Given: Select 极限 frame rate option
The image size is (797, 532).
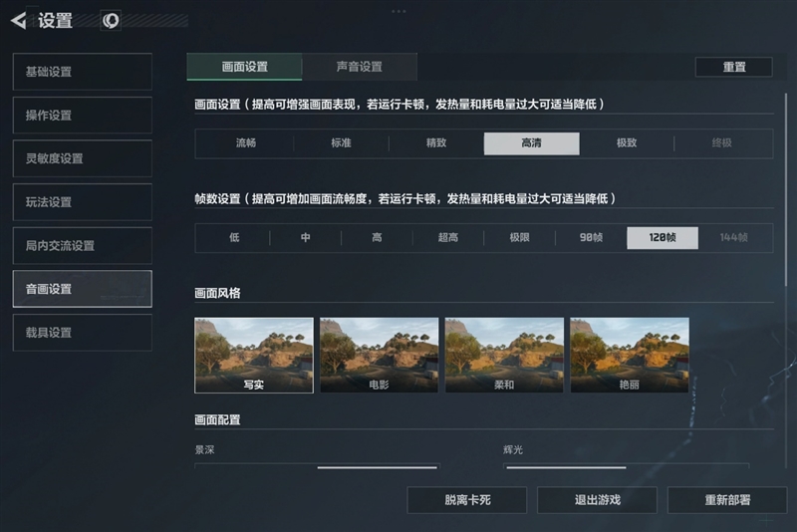Looking at the screenshot, I should coord(519,237).
